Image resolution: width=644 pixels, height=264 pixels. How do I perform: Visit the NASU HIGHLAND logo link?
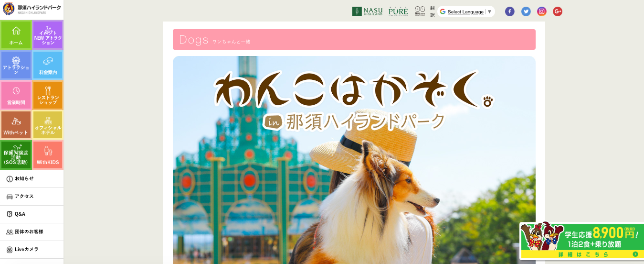point(367,11)
